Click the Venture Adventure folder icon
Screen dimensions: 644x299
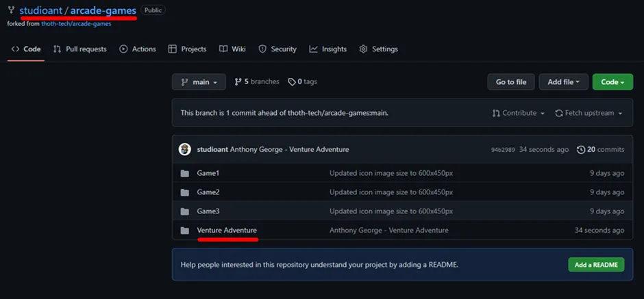pyautogui.click(x=184, y=231)
